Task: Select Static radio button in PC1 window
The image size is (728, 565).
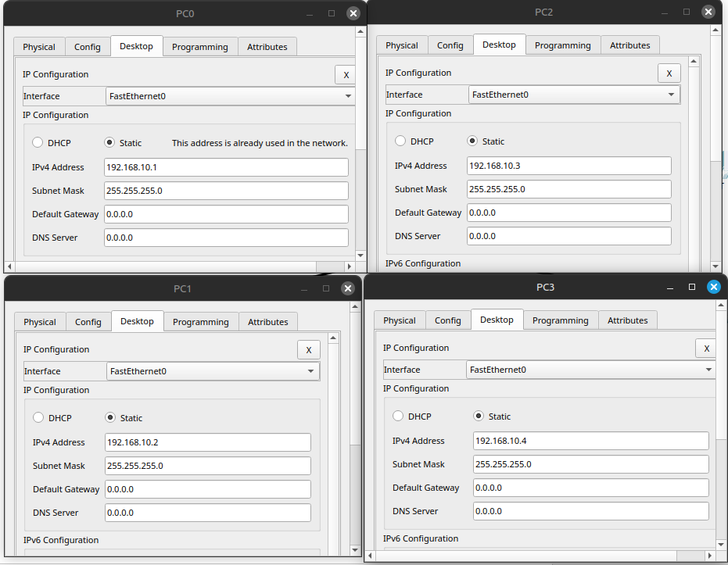Action: (x=110, y=417)
